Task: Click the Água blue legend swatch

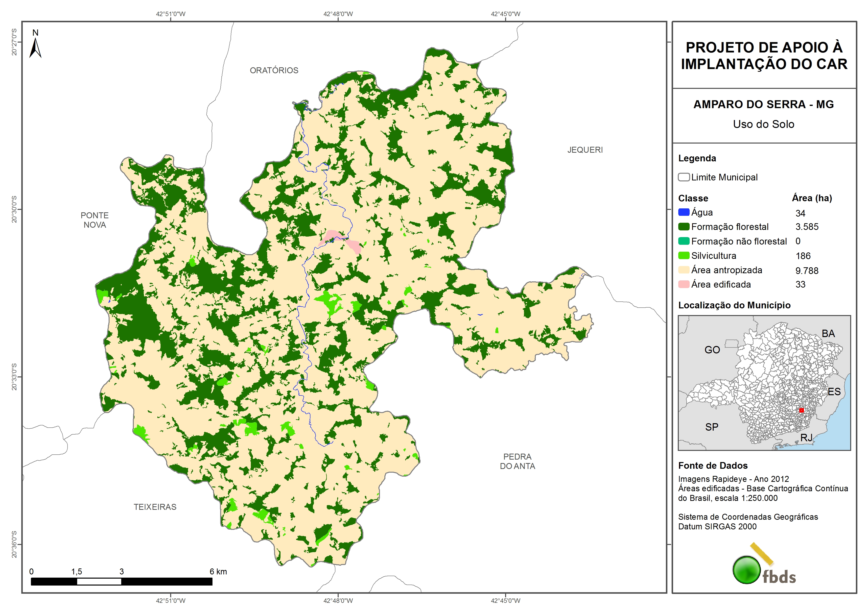Action: tap(683, 212)
